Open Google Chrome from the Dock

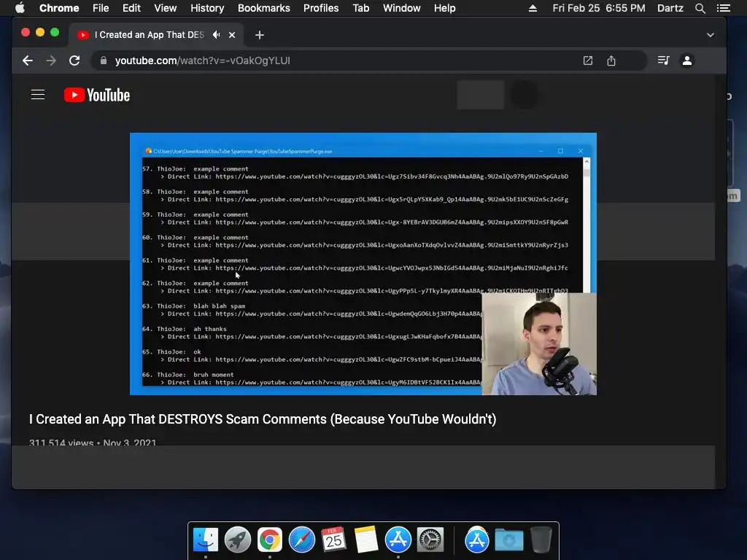click(x=270, y=540)
